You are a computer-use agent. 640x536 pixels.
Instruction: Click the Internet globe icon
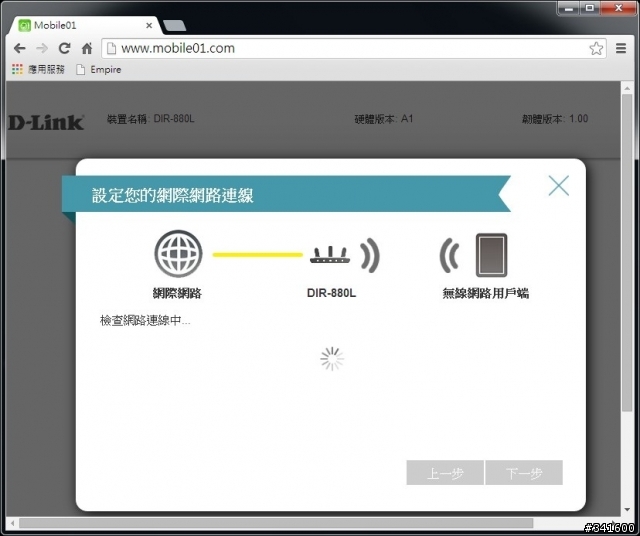(178, 254)
